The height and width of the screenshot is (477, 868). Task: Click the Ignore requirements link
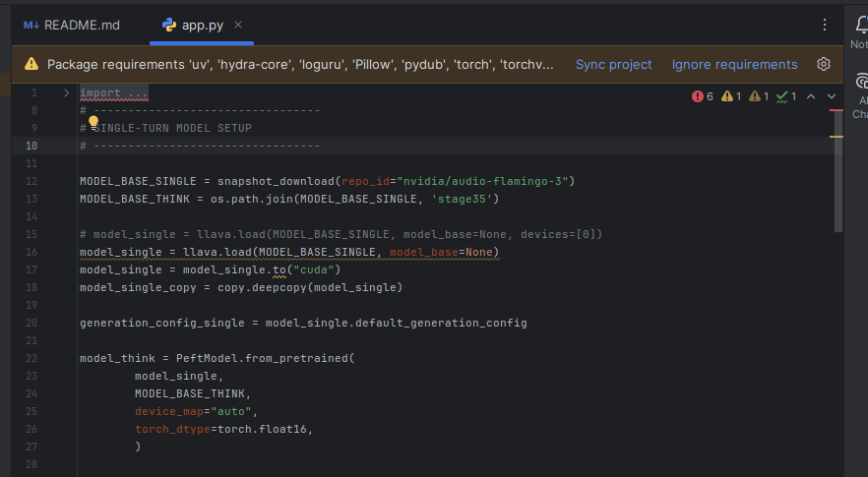click(x=734, y=64)
